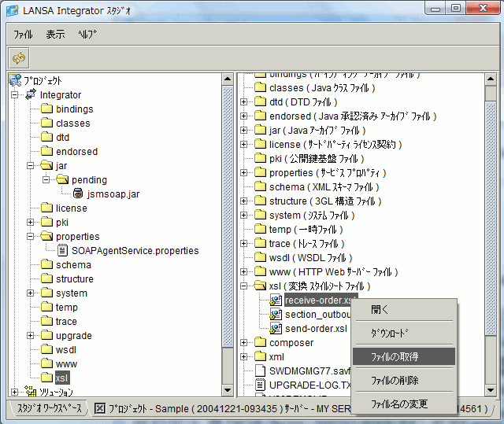This screenshot has height=424, width=504.
Task: Switch to プロジェクト - Sample tab
Action: click(222, 408)
